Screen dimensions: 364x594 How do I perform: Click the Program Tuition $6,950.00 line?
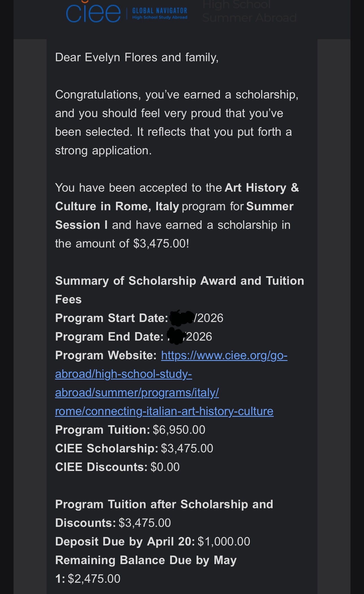pyautogui.click(x=130, y=430)
